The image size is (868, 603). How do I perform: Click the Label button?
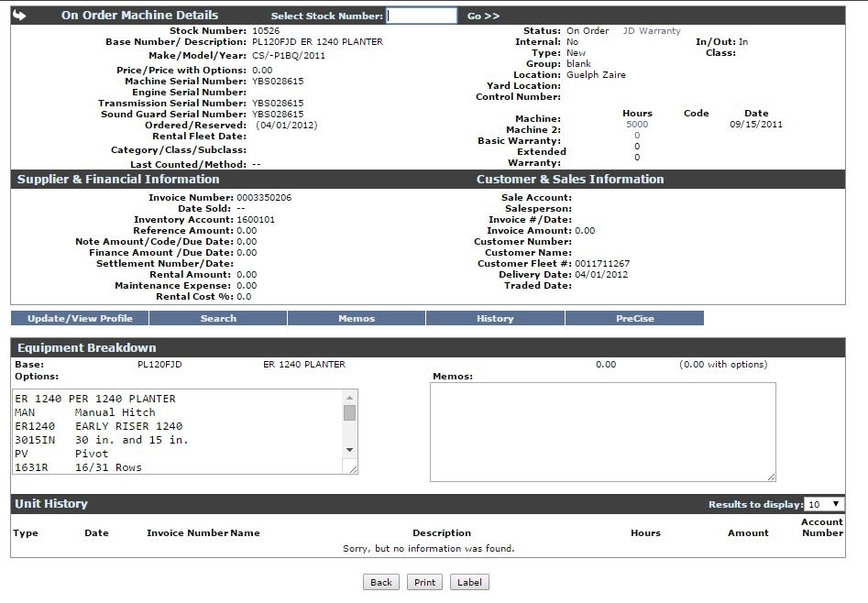[x=469, y=583]
